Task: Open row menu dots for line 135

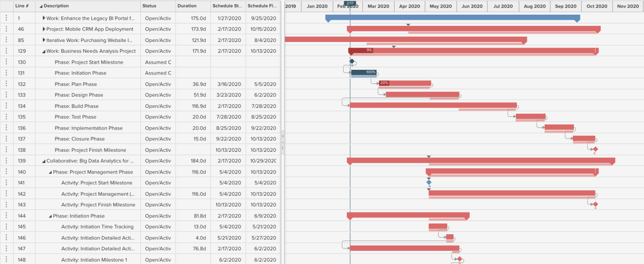Action: [x=6, y=117]
